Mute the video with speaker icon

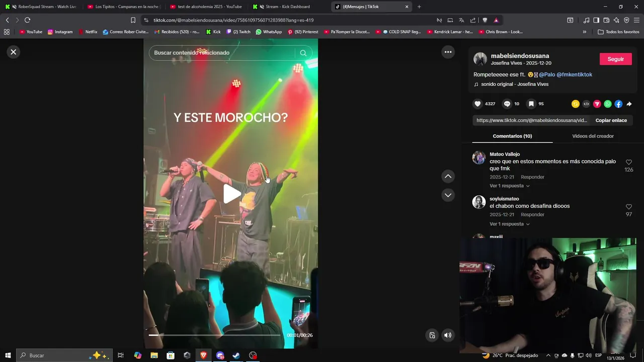pos(448,335)
